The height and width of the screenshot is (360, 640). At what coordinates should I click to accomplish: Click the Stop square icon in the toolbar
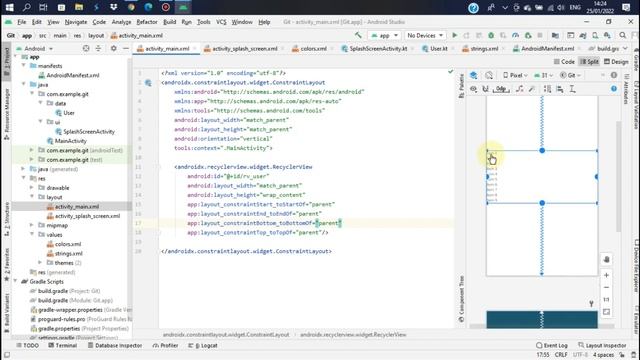[x=540, y=36]
